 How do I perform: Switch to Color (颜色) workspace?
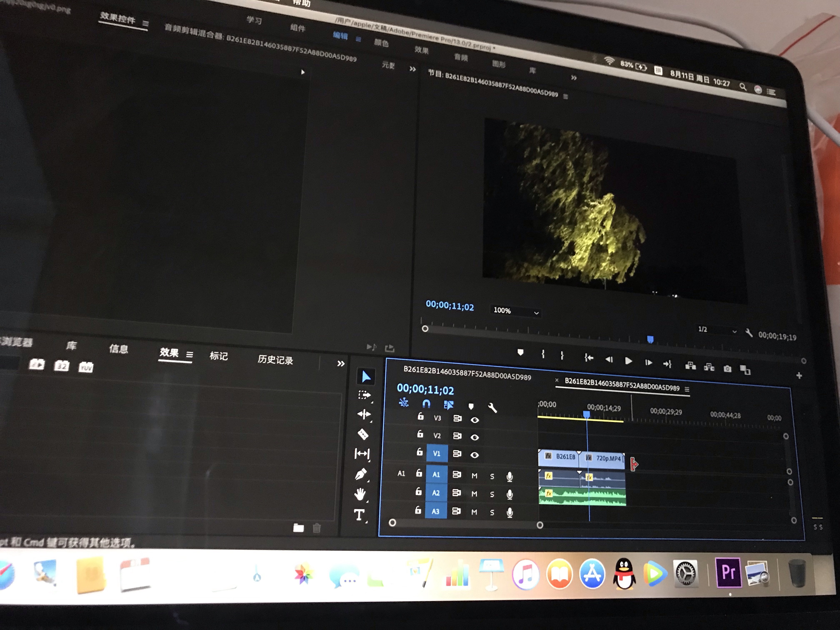381,43
